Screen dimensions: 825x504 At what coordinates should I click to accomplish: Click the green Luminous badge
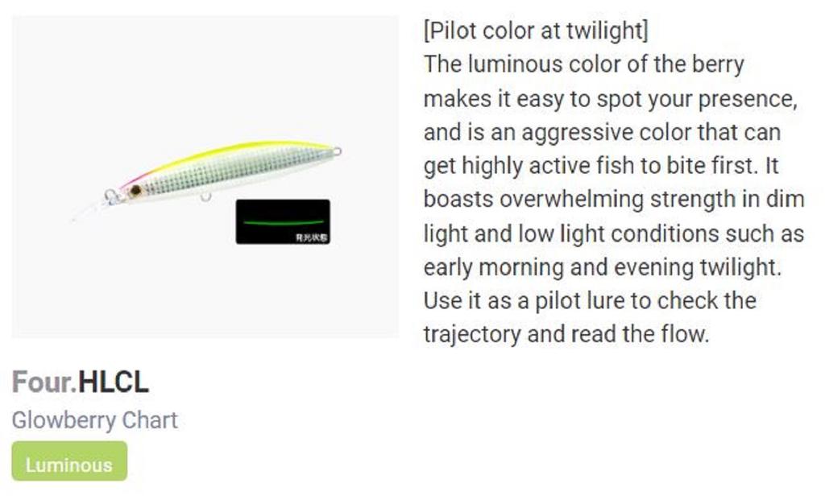[x=69, y=465]
